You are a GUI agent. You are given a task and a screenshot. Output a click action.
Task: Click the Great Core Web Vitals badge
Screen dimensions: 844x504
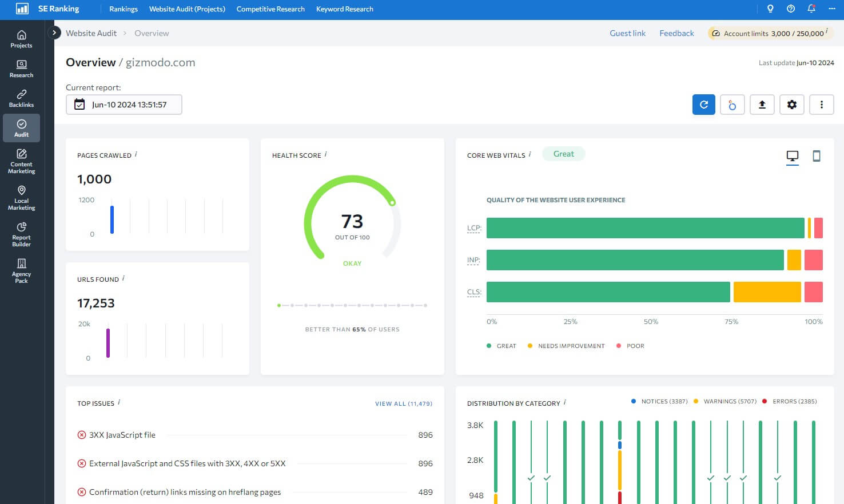coord(563,154)
